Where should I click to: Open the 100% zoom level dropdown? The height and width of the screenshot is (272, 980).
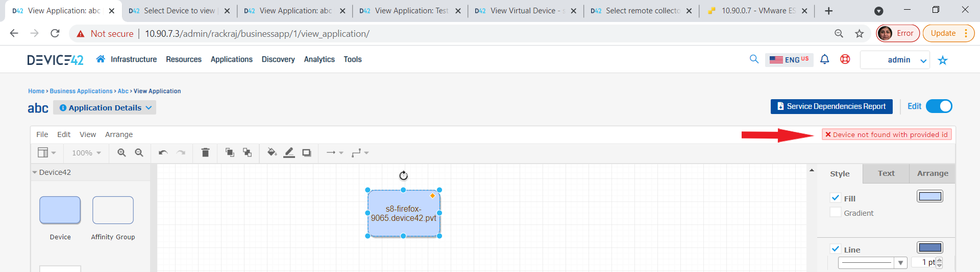pyautogui.click(x=86, y=153)
